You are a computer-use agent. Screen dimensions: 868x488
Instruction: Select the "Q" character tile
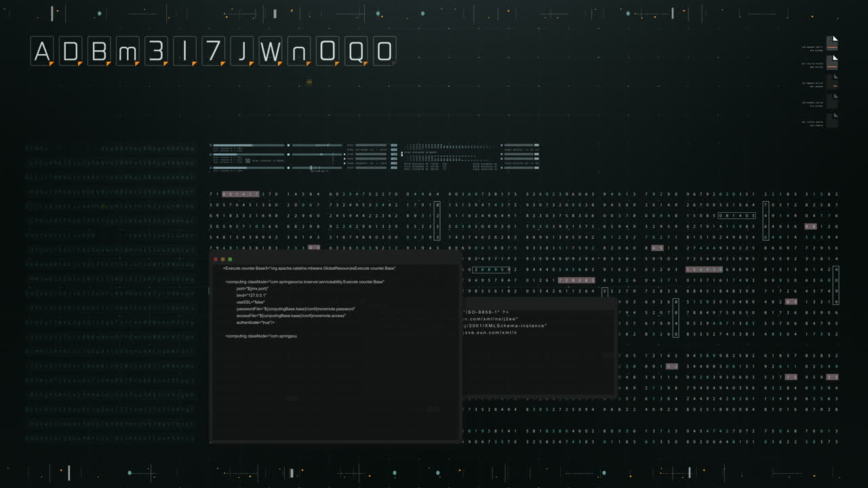355,52
